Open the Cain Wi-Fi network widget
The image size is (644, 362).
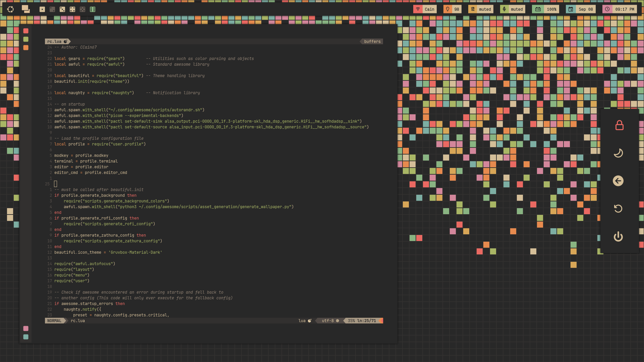click(x=425, y=9)
